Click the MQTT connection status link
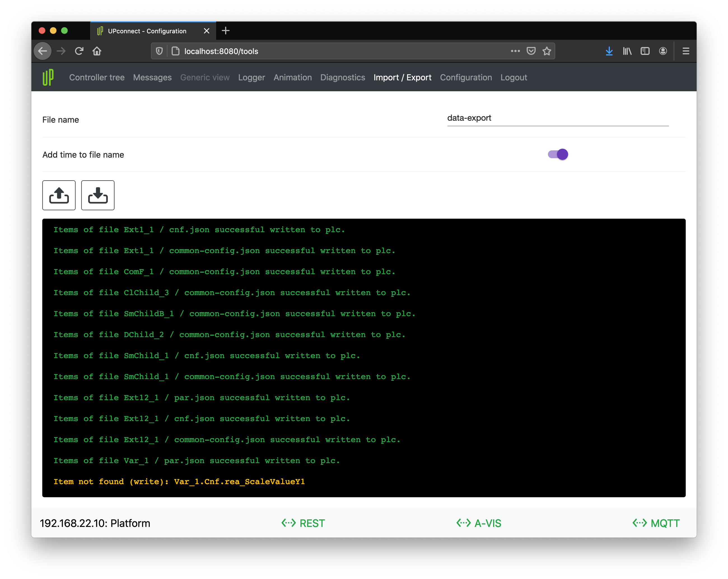Screen dimensions: 728x579 coord(656,523)
